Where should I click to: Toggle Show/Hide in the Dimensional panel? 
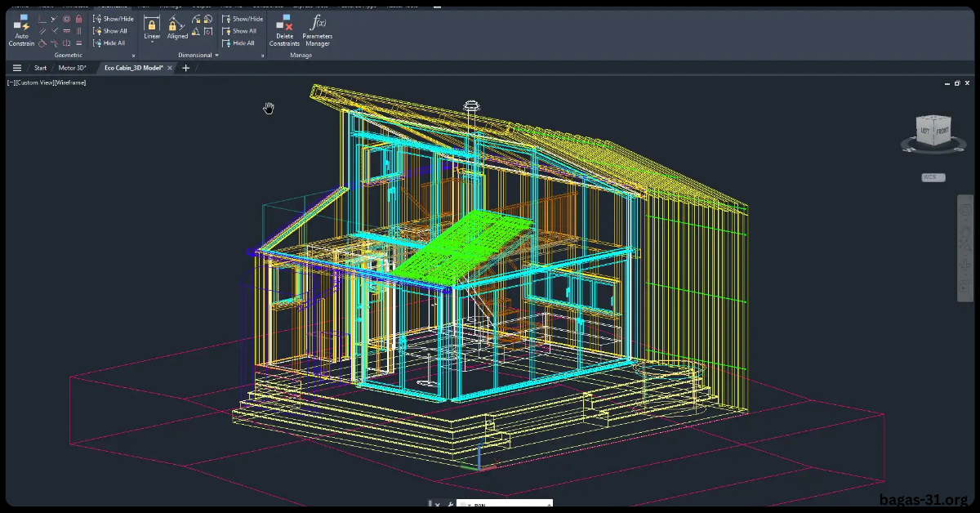(x=243, y=19)
